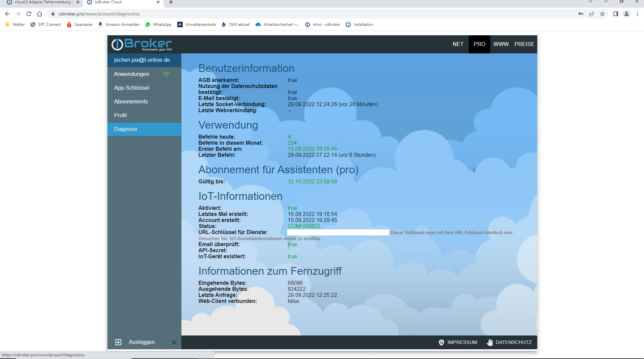The image size is (644, 359).
Task: Bookmark this page with the star icon
Action: point(602,14)
